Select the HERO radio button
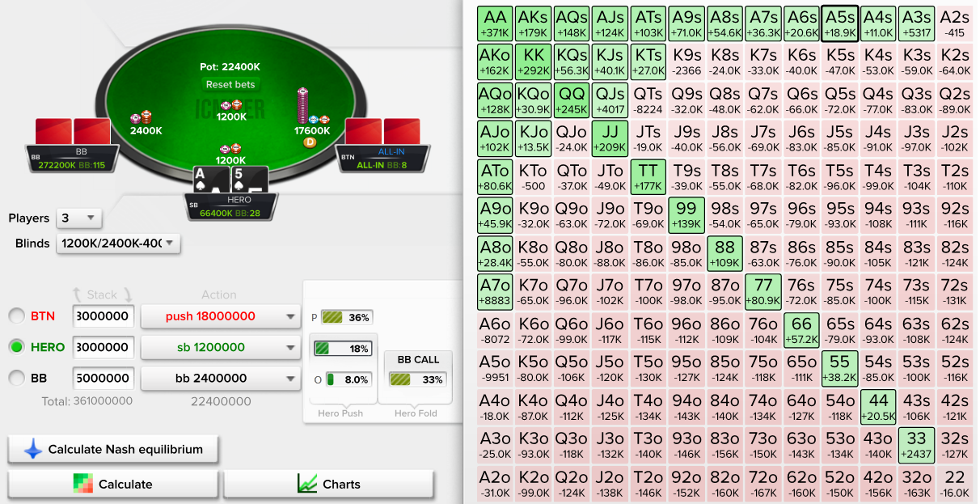The image size is (980, 504). 15,347
